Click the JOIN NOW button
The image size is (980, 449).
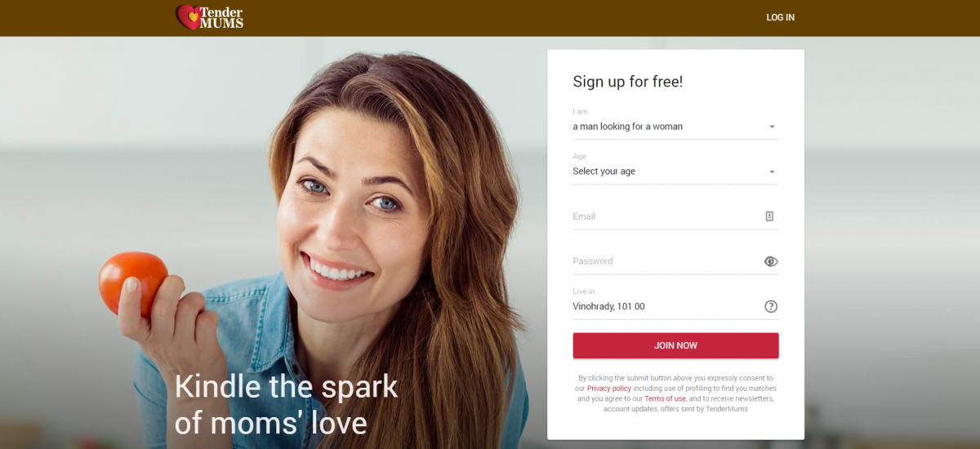(675, 345)
